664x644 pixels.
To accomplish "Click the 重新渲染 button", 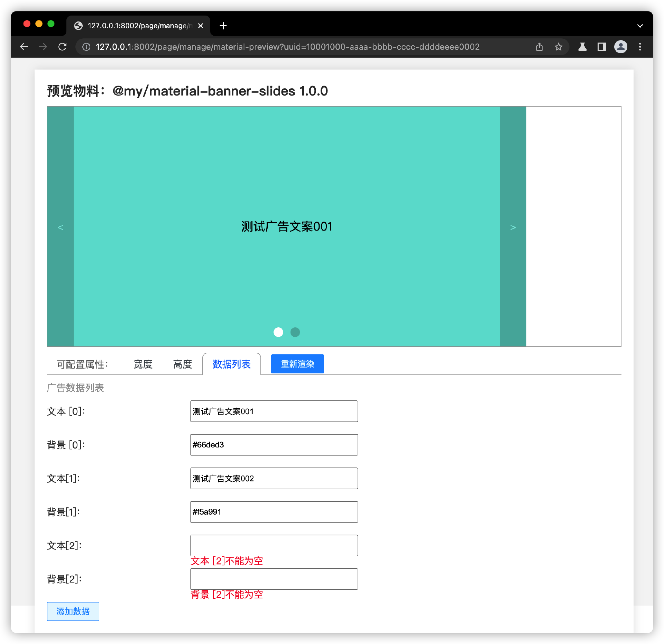I will [297, 364].
